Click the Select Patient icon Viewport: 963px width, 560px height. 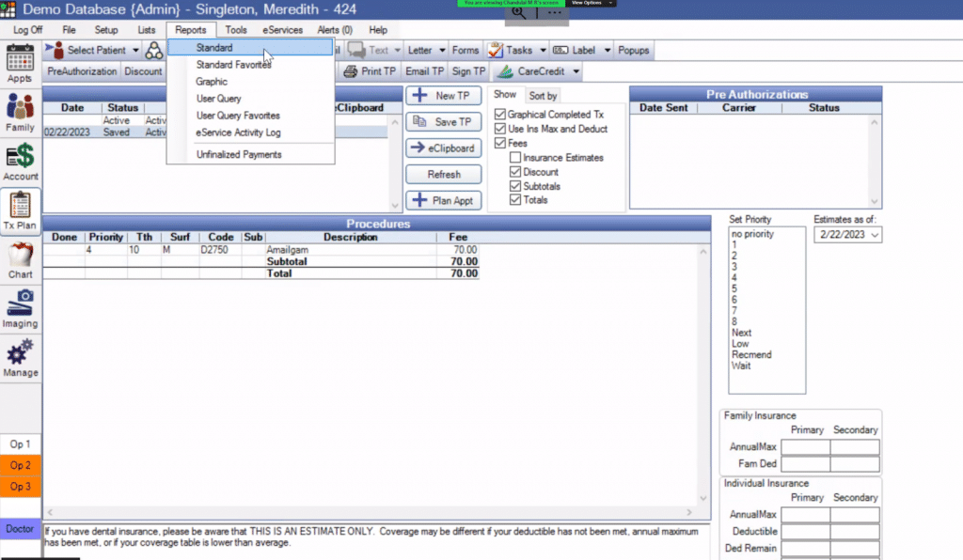point(55,50)
